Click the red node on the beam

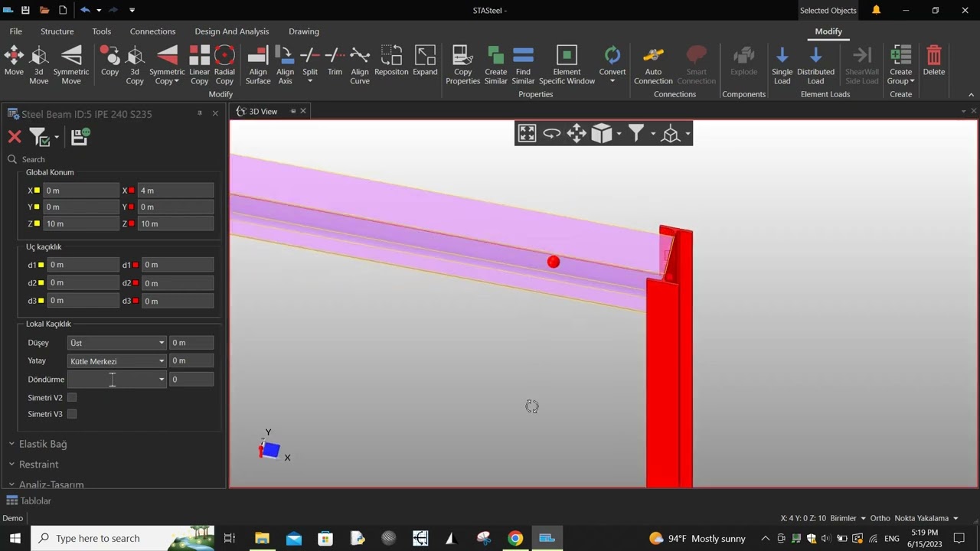pos(554,262)
